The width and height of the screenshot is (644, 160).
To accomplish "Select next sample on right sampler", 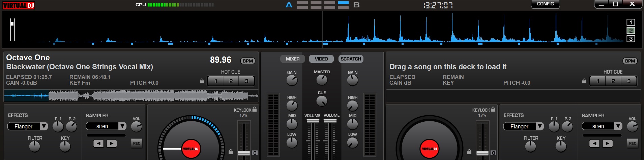I will point(608,144).
